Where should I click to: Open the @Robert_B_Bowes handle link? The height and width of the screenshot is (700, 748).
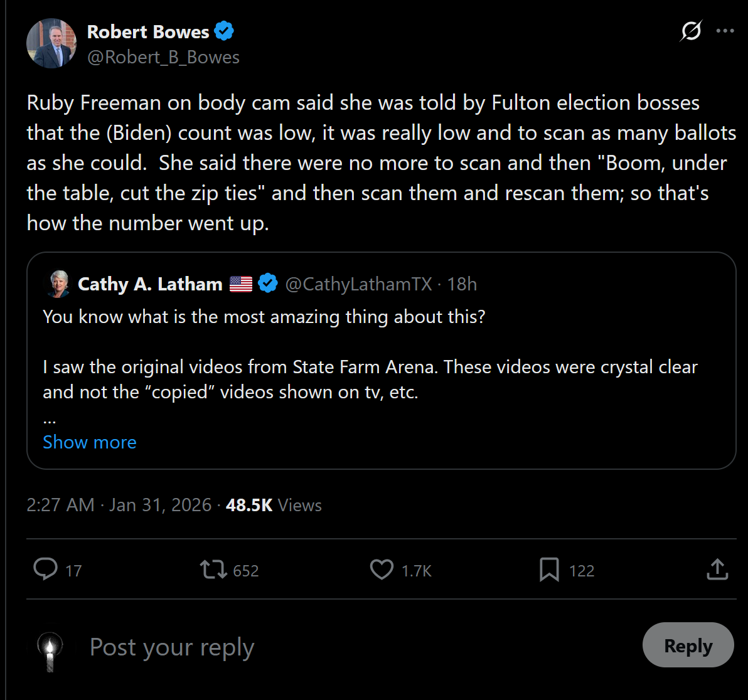point(163,57)
